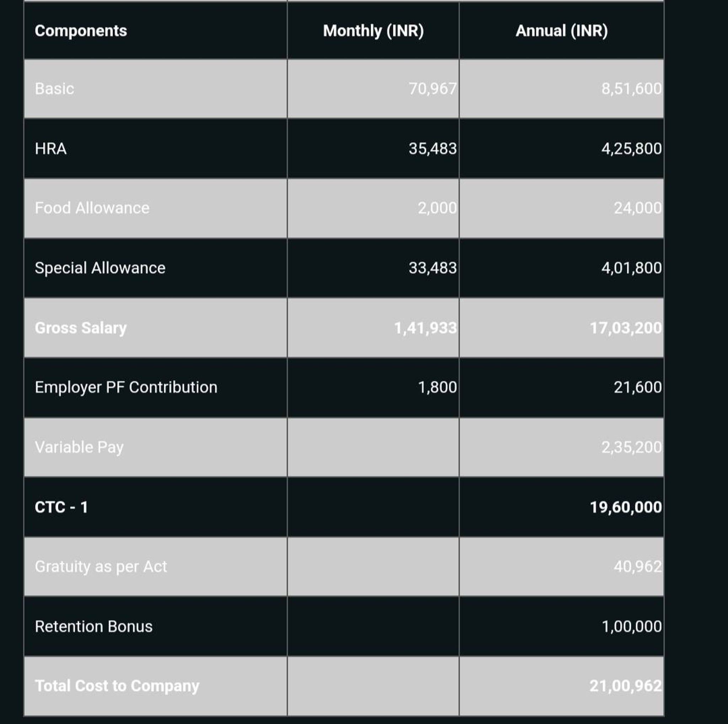Select the Retention Bonus amount 1,00,000
The image size is (728, 724).
click(632, 627)
